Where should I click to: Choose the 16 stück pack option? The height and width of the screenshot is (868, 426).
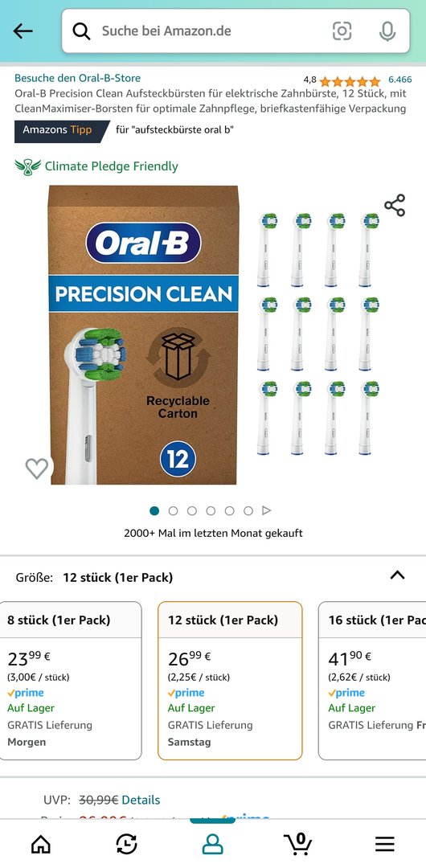372,681
